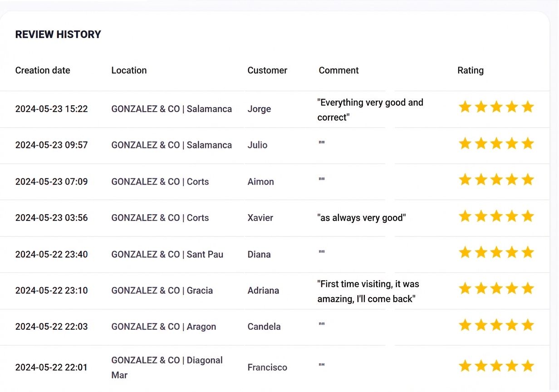Click the star rating for Julio's review
The height and width of the screenshot is (392, 559).
pos(496,144)
